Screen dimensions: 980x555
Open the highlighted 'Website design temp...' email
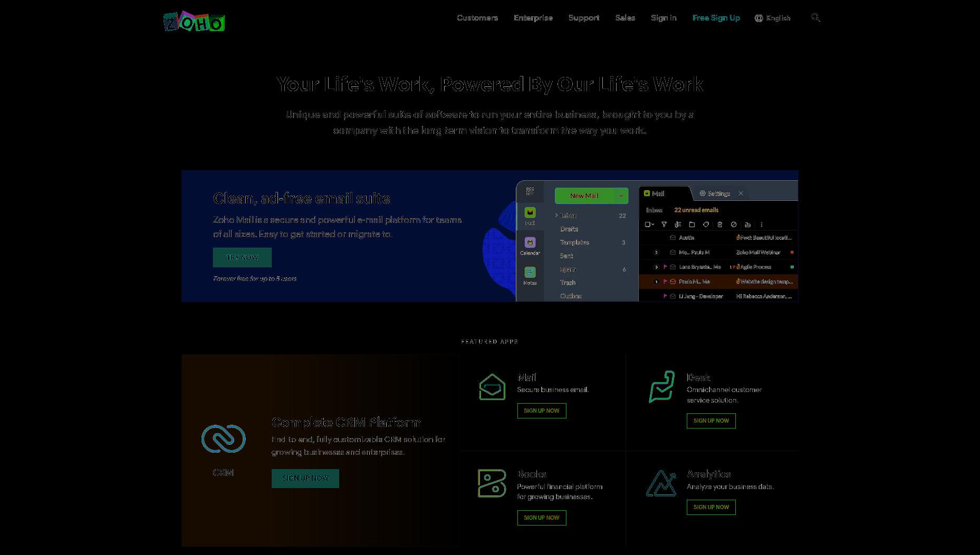718,281
